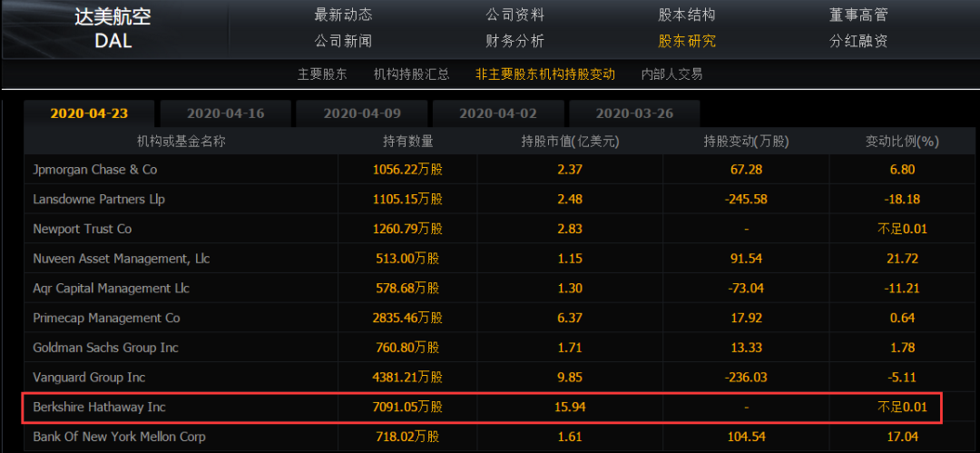Viewport: 980px width, 453px height.
Task: Switch to the 2020-04-09 date tab
Action: 362,113
